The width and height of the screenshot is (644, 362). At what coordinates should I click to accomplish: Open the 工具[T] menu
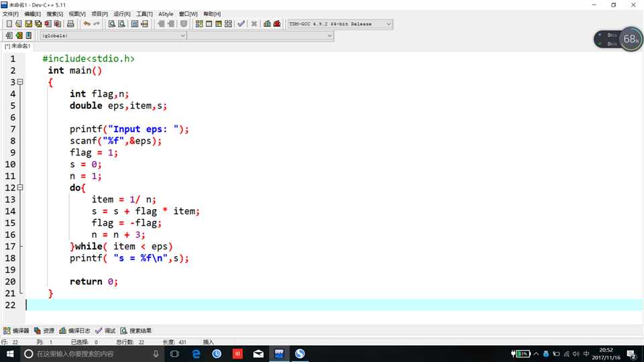(x=144, y=14)
